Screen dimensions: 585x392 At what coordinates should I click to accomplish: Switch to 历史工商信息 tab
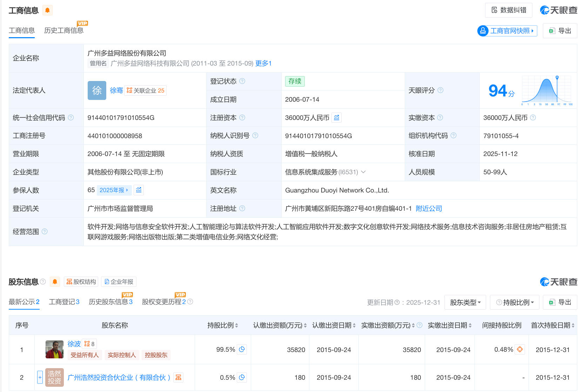(x=64, y=31)
